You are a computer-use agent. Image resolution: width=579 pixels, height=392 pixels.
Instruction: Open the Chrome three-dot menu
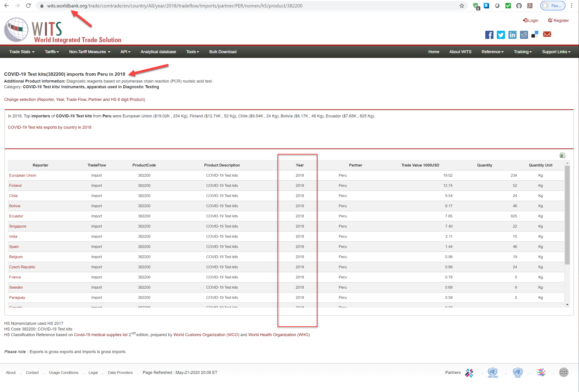572,6
